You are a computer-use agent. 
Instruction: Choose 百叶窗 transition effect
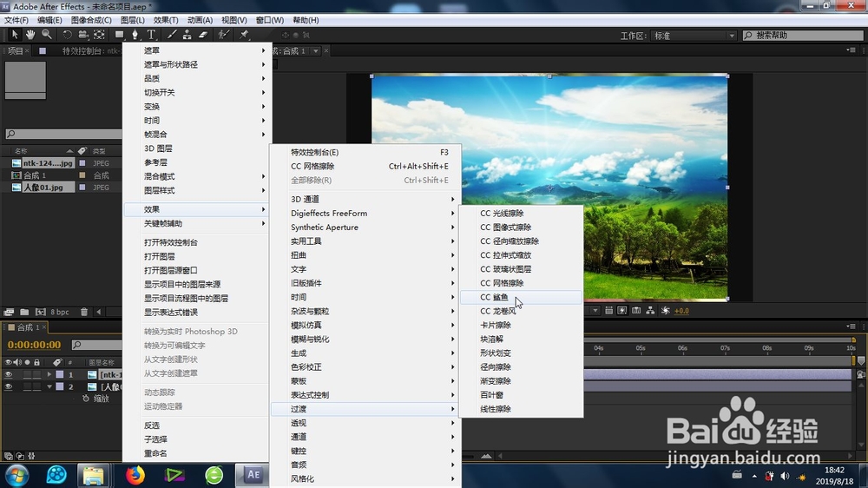coord(521,395)
